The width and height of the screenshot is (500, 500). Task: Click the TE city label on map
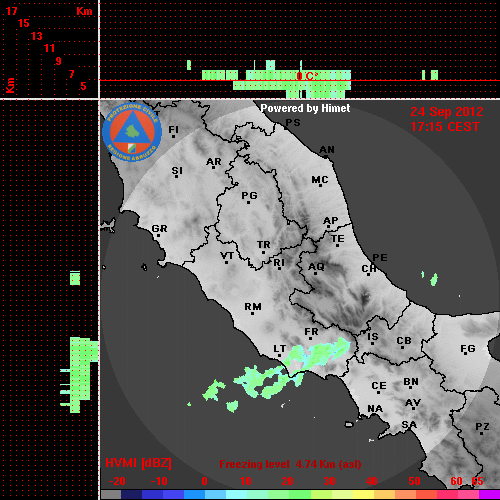coord(338,239)
